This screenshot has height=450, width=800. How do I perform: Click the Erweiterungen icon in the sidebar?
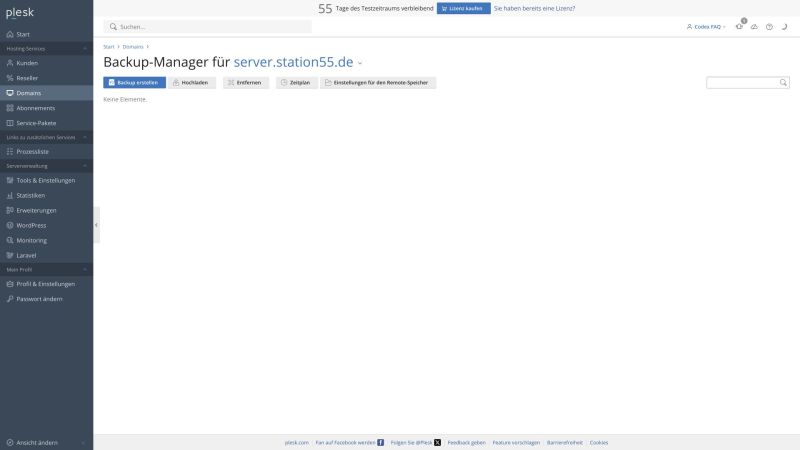10,210
